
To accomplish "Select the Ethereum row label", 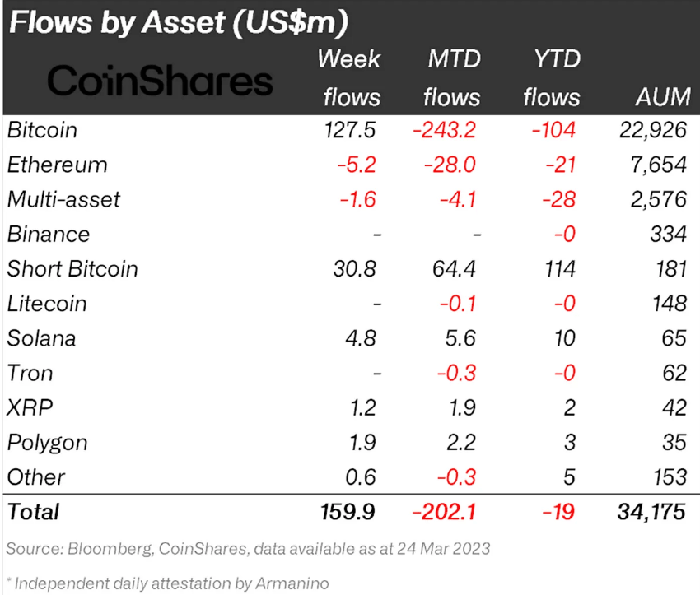I will (57, 165).
